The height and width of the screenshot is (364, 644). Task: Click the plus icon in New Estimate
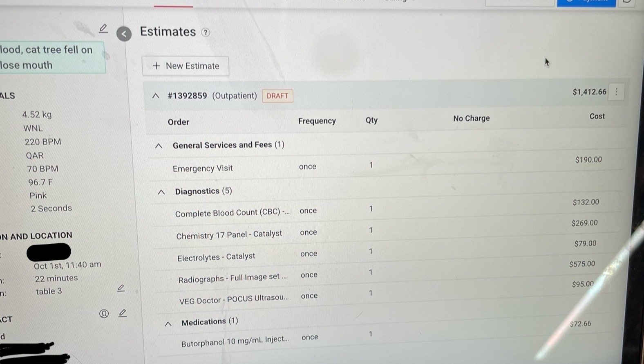(x=156, y=66)
